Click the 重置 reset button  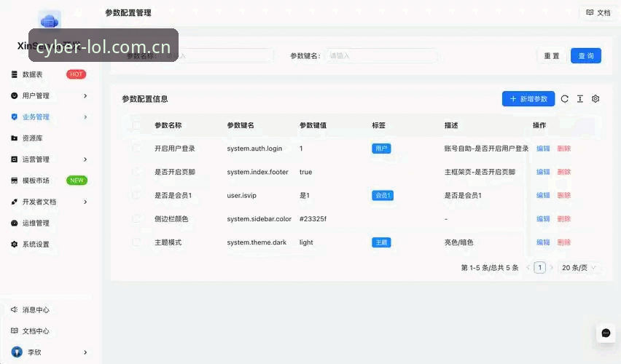point(552,56)
